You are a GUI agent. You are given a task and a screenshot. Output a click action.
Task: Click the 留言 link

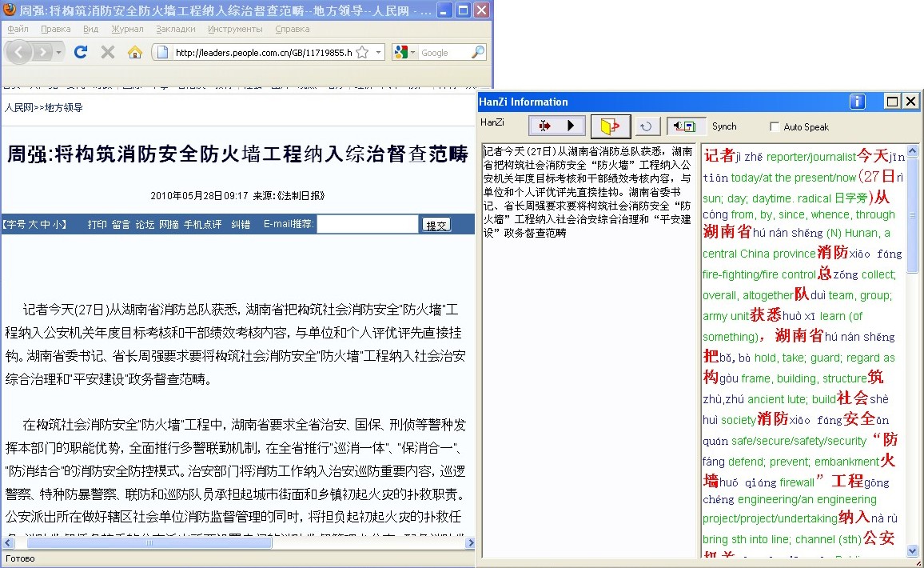pyautogui.click(x=121, y=224)
